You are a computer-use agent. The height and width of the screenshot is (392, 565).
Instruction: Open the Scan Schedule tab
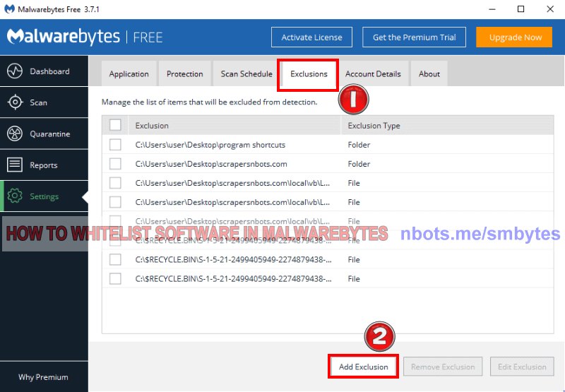click(x=246, y=73)
